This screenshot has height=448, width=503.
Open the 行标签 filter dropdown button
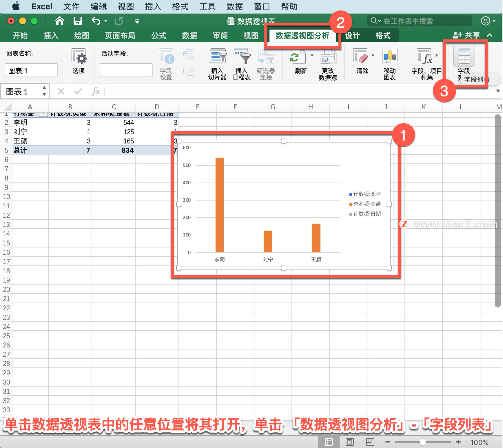pyautogui.click(x=43, y=114)
